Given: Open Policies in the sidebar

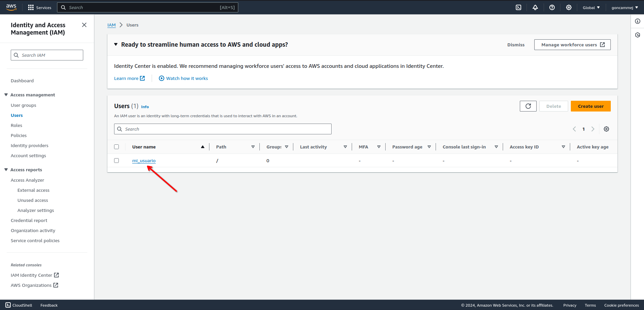Looking at the screenshot, I should tap(18, 135).
